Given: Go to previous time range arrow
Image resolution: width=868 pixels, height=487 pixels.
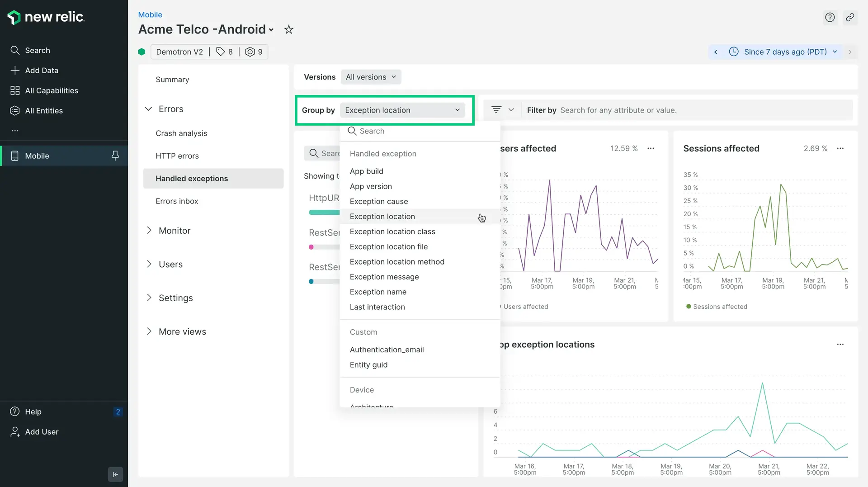Looking at the screenshot, I should click(716, 52).
